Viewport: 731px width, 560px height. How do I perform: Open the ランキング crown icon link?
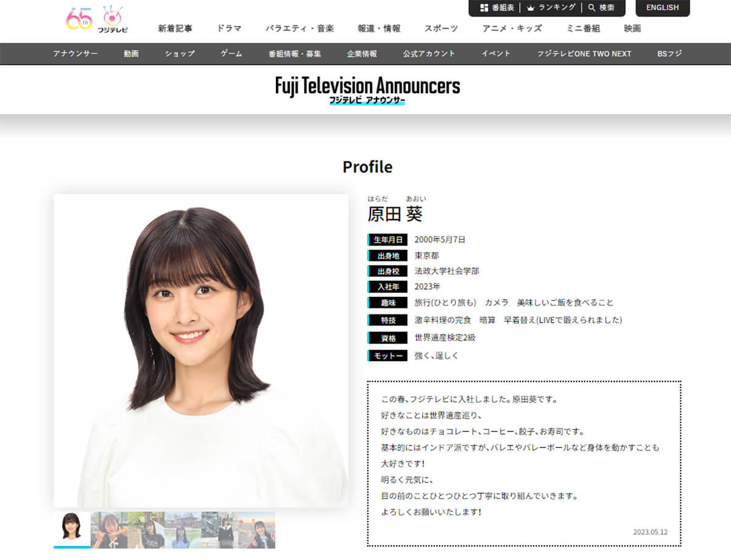tap(551, 8)
